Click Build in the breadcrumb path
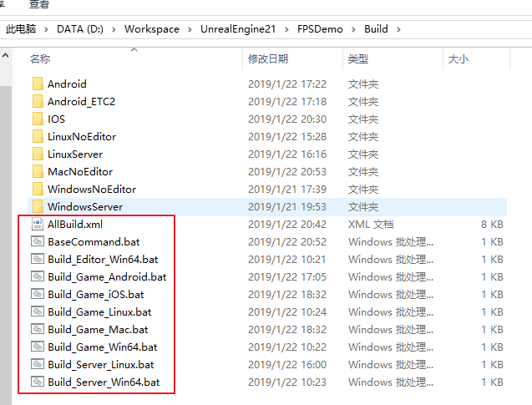Viewport: 532px width, 405px height. 376,29
